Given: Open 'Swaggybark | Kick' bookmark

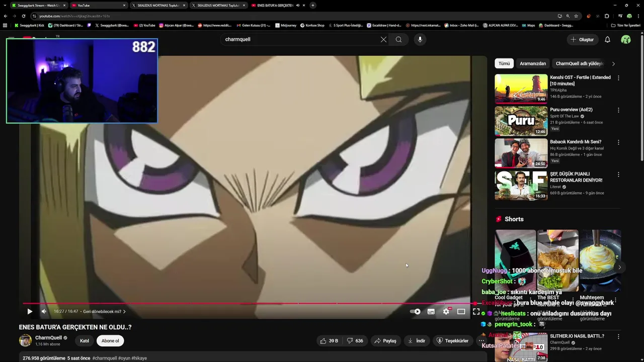Looking at the screenshot, I should 29,25.
